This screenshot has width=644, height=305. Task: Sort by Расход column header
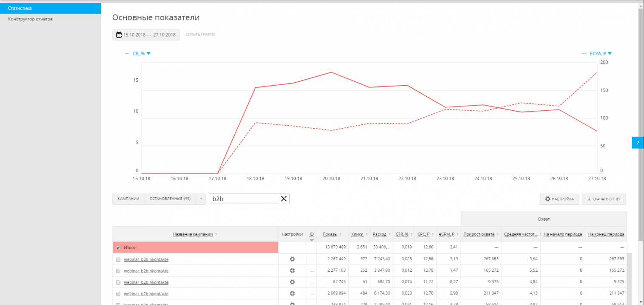pyautogui.click(x=379, y=234)
